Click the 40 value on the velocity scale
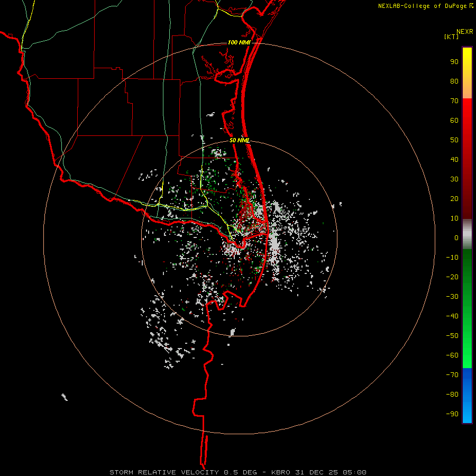The width and height of the screenshot is (476, 476). (454, 159)
